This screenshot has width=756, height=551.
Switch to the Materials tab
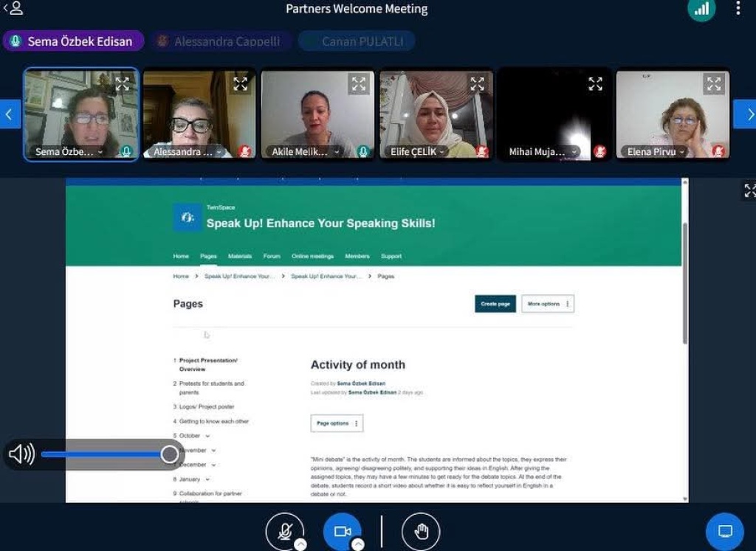pos(240,257)
